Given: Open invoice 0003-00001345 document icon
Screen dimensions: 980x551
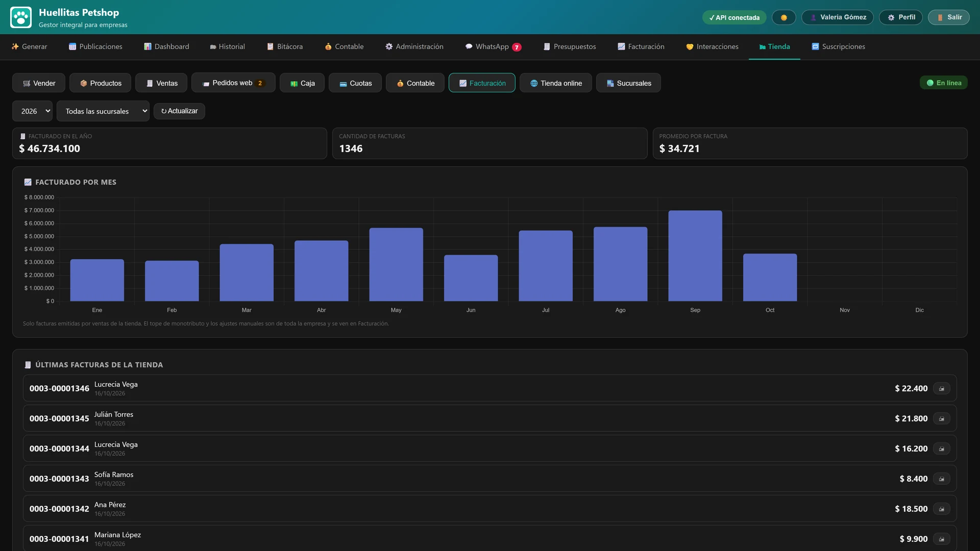Looking at the screenshot, I should tap(941, 419).
